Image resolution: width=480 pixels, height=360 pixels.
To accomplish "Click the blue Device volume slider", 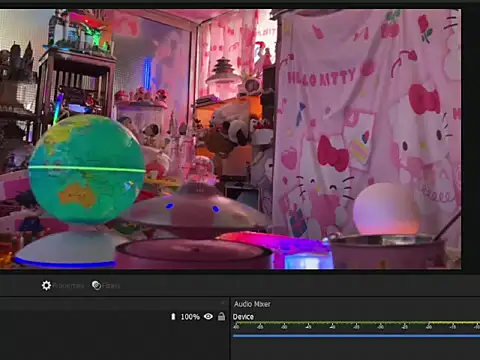I will [x=356, y=336].
